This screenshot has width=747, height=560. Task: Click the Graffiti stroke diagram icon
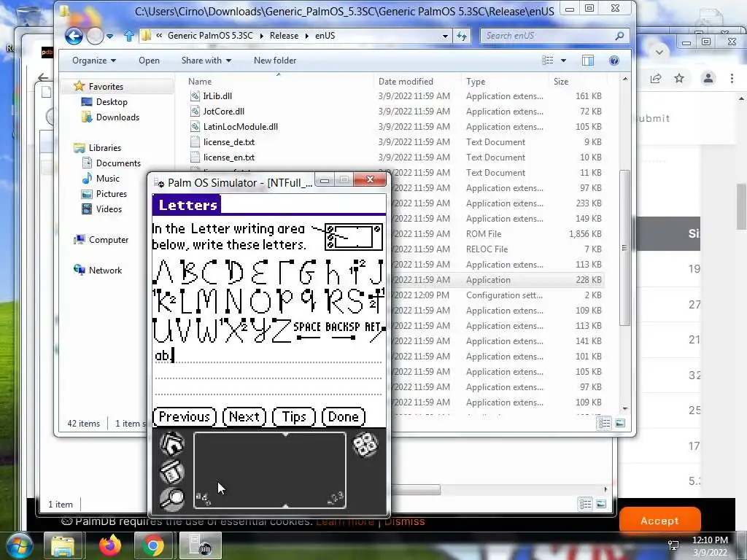point(354,237)
